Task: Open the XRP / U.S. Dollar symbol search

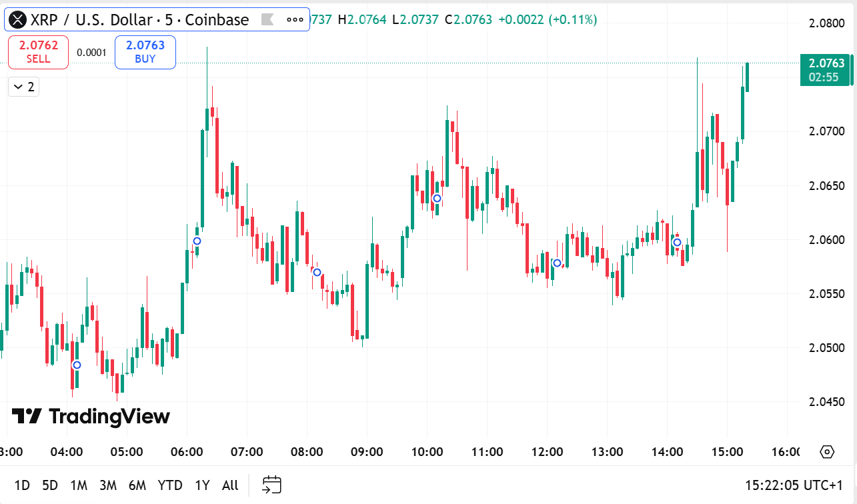Action: click(139, 20)
